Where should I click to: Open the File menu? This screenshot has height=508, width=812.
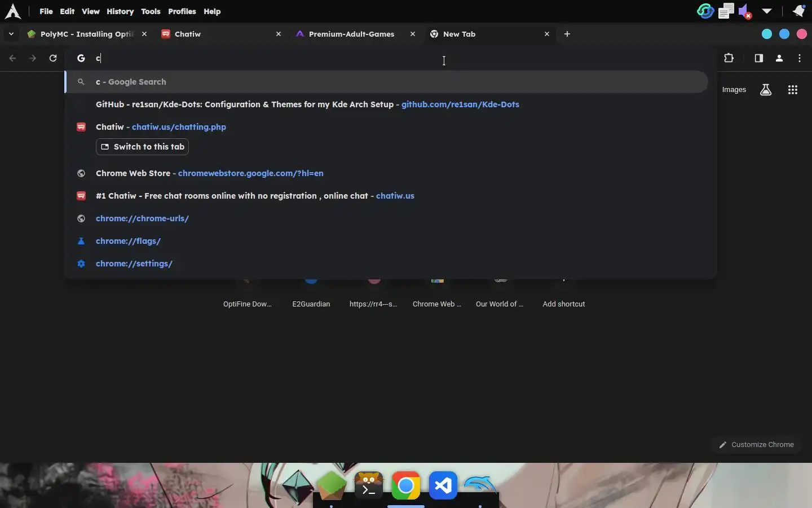click(x=46, y=11)
